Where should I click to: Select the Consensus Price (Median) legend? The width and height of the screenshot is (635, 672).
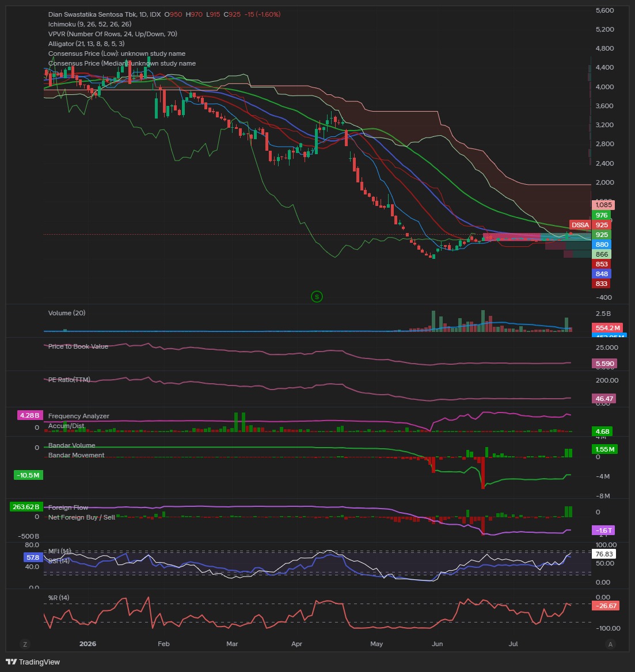[x=122, y=63]
